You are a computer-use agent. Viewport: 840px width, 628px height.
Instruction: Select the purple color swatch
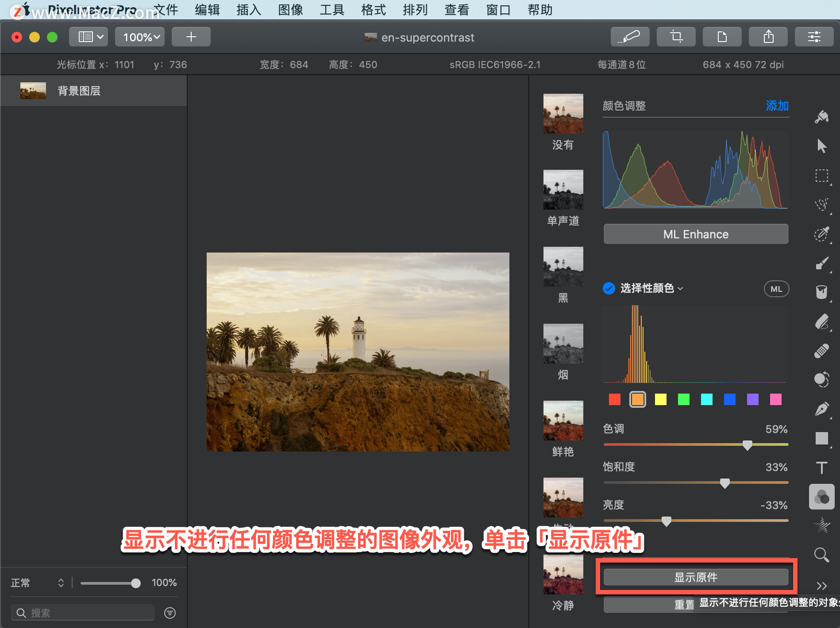pos(753,399)
